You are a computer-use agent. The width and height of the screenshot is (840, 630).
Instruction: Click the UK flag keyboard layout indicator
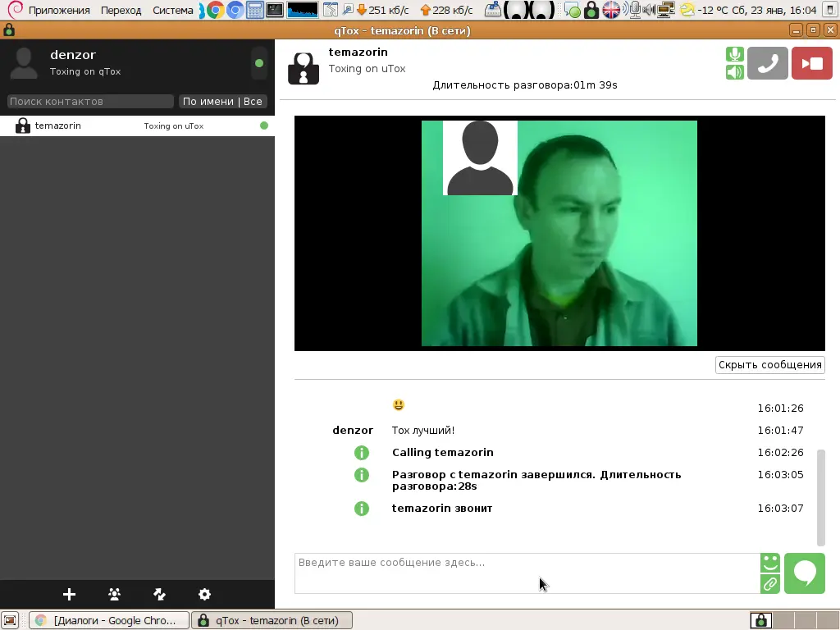[x=610, y=10]
